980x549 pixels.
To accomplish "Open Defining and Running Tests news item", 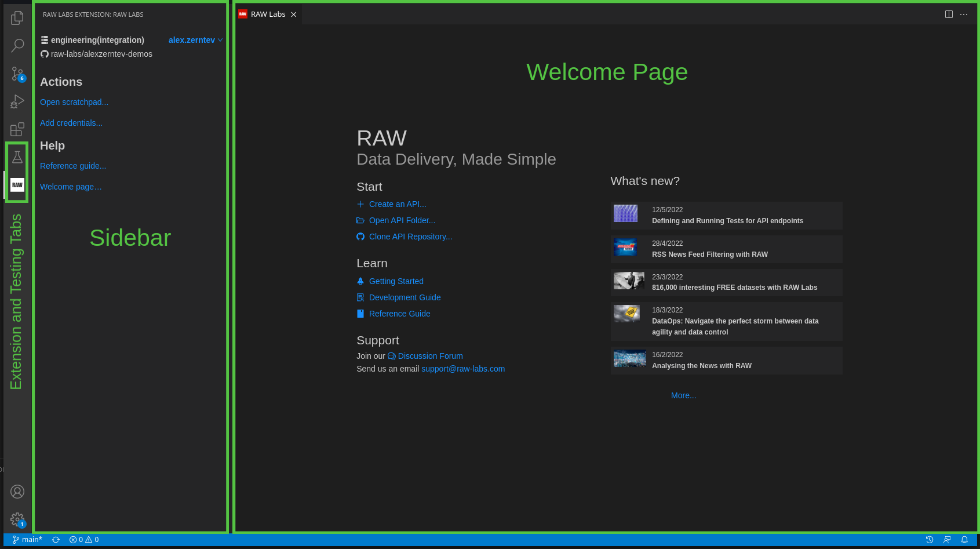I will [x=727, y=216].
